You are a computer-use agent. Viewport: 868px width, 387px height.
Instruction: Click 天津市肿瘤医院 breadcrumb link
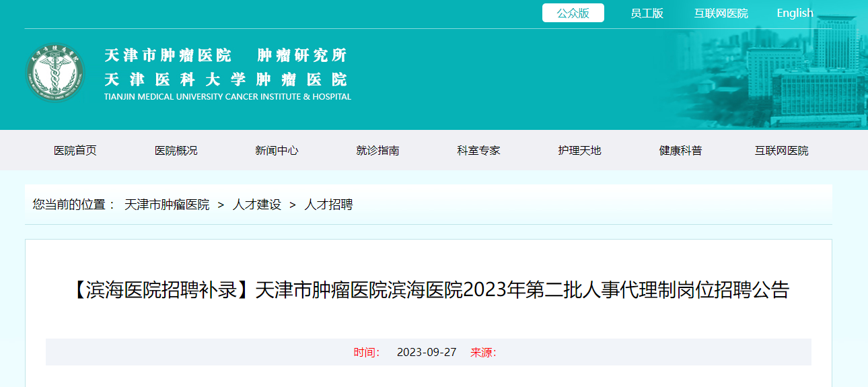coord(167,205)
